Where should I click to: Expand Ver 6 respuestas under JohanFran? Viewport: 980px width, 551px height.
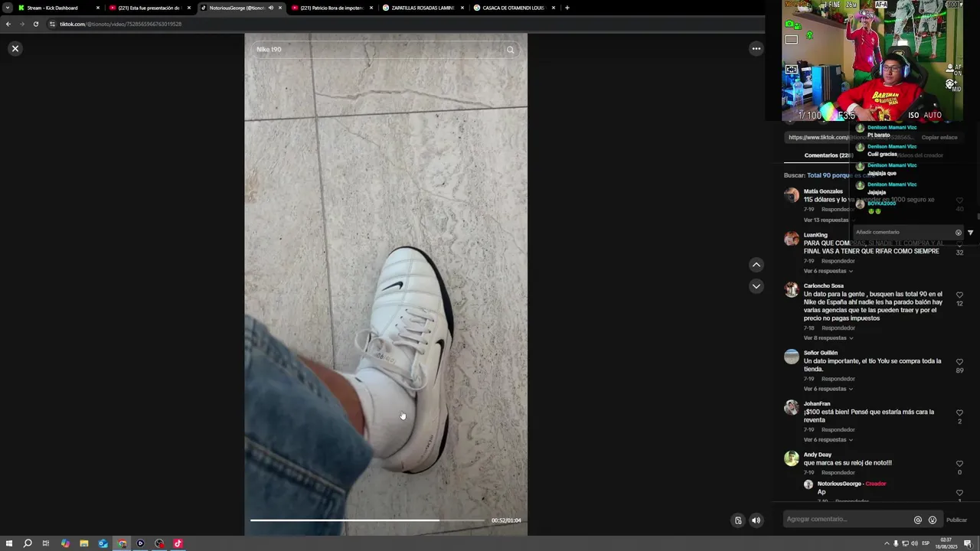click(827, 440)
